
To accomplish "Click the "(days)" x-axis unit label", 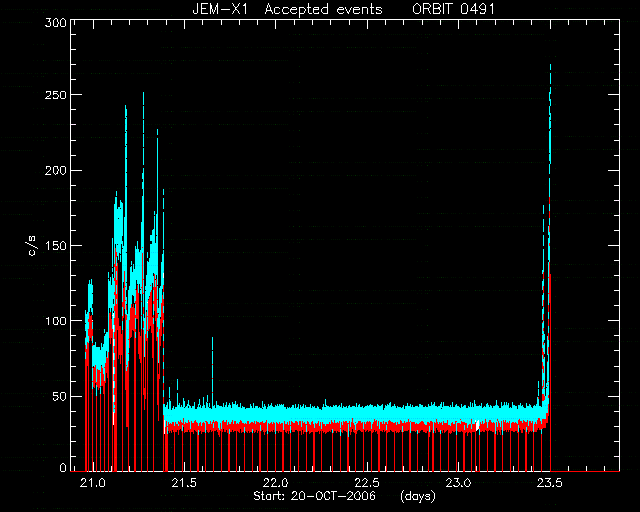I will pyautogui.click(x=418, y=496).
